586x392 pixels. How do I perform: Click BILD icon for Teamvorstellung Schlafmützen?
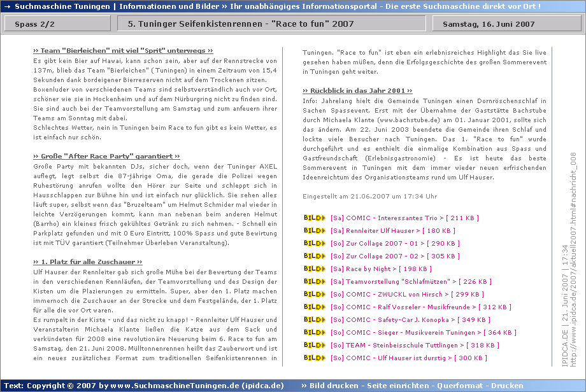click(314, 281)
